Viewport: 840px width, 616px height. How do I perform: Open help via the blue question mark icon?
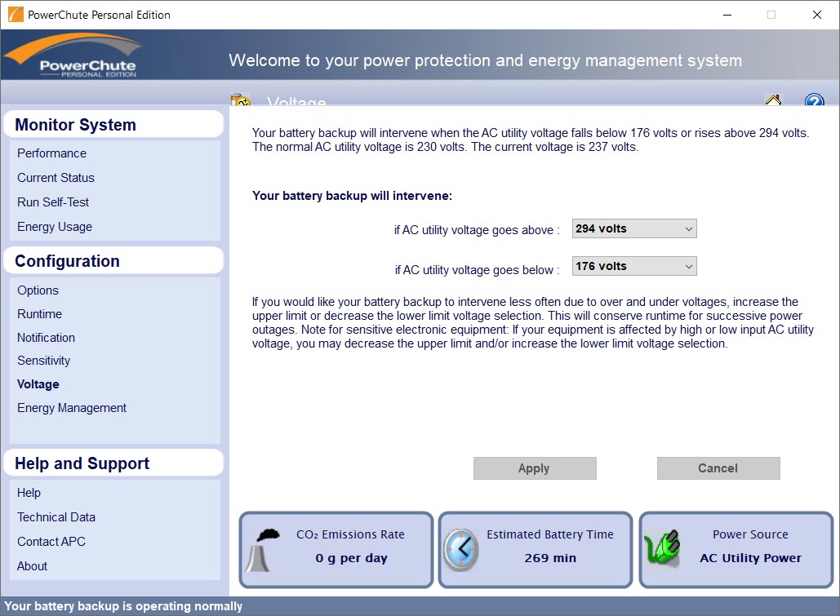[815, 100]
